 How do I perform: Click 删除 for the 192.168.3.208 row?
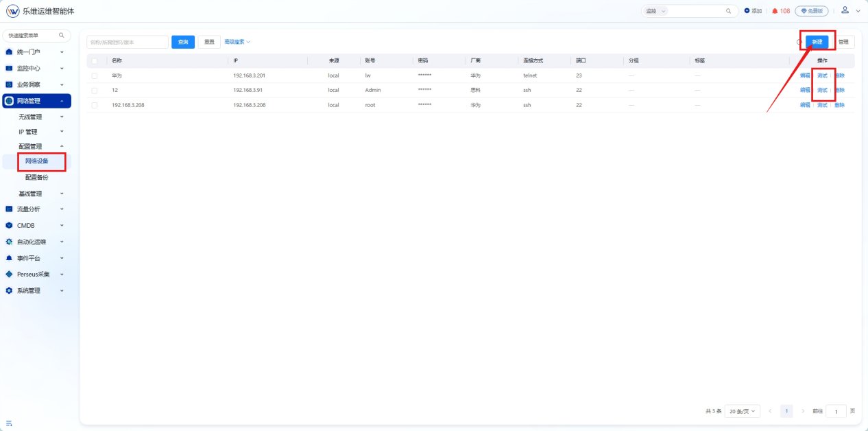click(x=839, y=105)
